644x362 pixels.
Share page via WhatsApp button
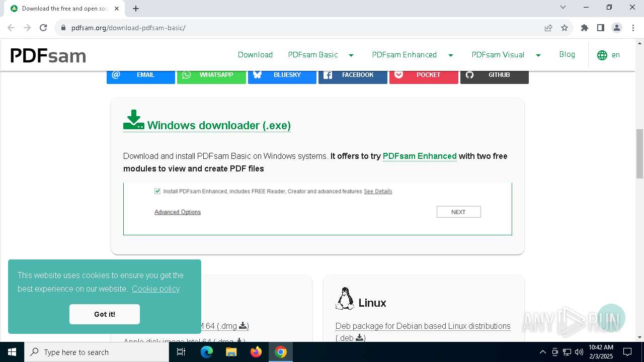coord(211,75)
